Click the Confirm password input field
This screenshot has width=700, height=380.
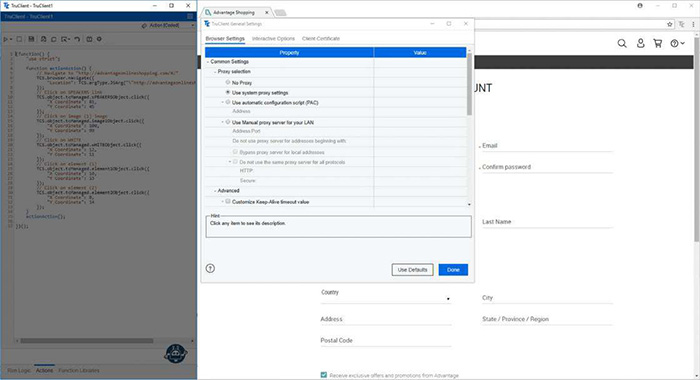tap(547, 167)
